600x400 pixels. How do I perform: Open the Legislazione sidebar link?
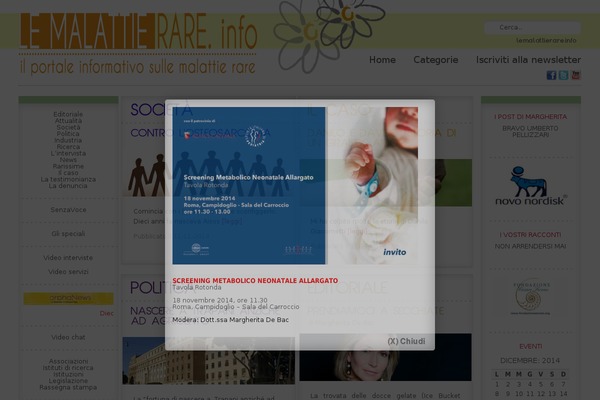[x=68, y=380]
